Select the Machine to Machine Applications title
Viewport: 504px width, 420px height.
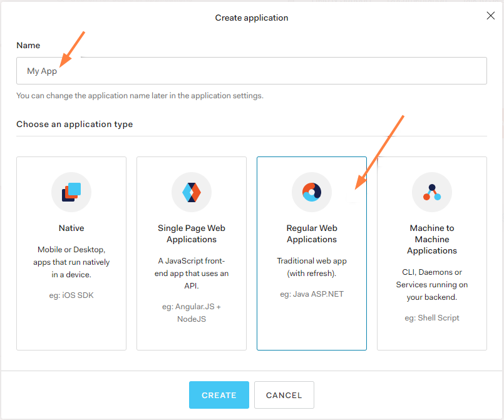coord(432,239)
